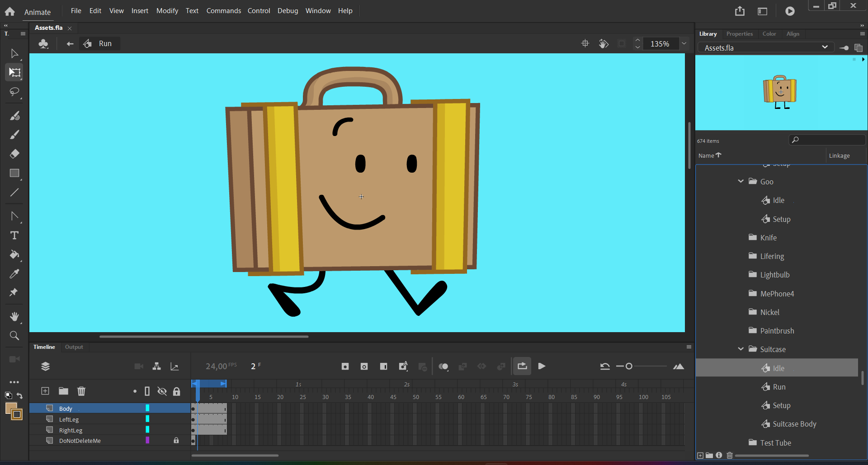Click the fill color swatch
The height and width of the screenshot is (465, 868).
pos(11,408)
